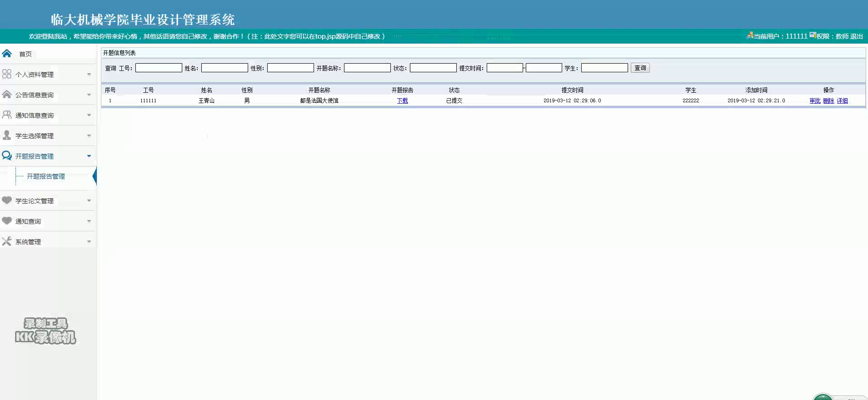The image size is (868, 400).
Task: Select the 开题报告管理 submenu tree item
Action: tap(46, 176)
